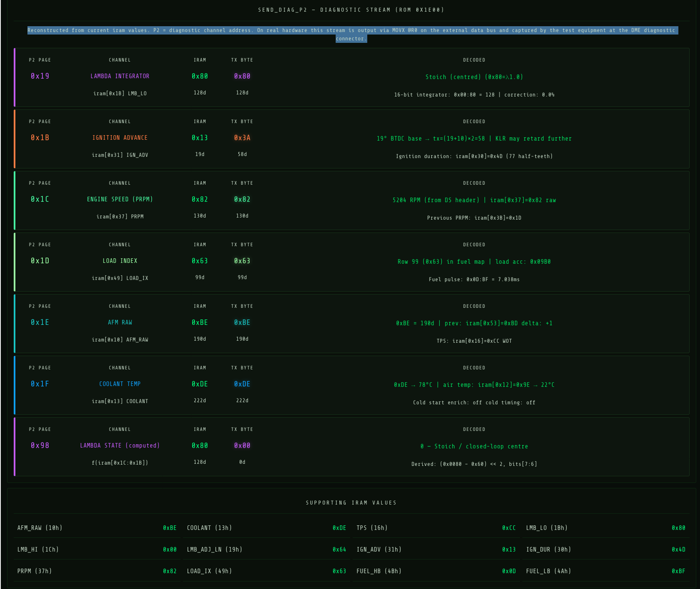This screenshot has height=589, width=700.
Task: Click 'TPS: iram[0x16]=0xCC WOT' line
Action: click(x=474, y=341)
